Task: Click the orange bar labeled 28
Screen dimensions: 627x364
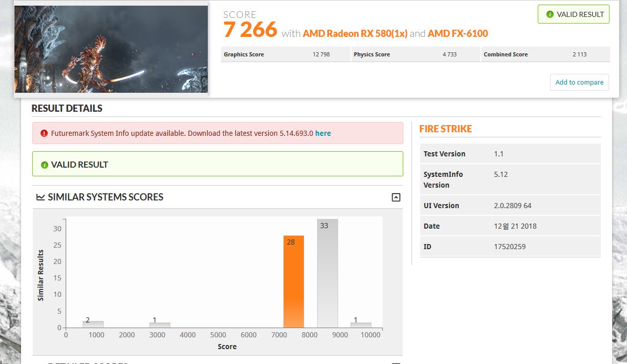Action: [x=294, y=281]
